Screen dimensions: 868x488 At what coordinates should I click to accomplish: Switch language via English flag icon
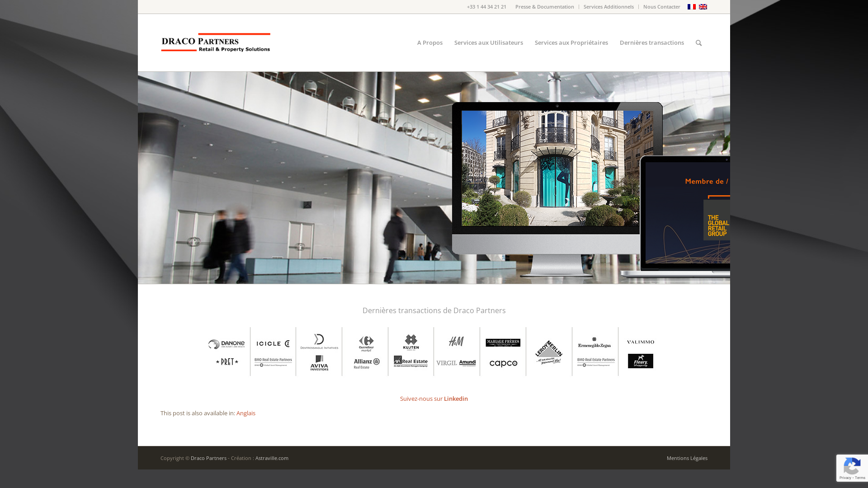[703, 7]
